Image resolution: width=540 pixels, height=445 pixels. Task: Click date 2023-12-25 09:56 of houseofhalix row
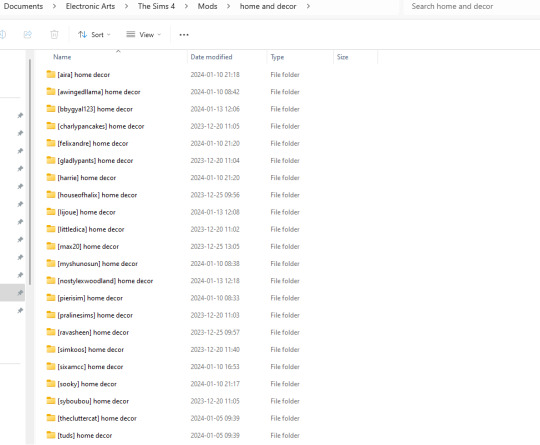pyautogui.click(x=215, y=195)
